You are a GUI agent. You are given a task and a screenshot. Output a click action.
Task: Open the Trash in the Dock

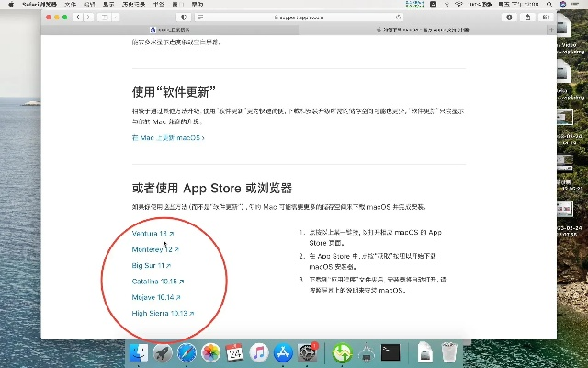pos(448,352)
